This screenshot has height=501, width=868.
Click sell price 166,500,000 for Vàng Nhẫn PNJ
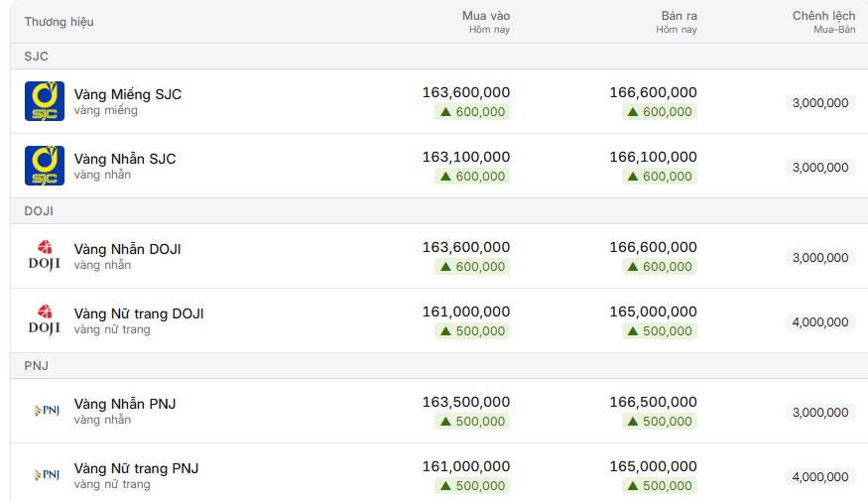point(653,402)
